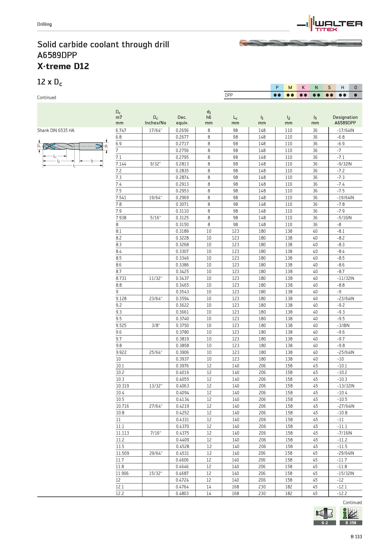Click the 'l1 mm' column header
Viewport: 392px width, 555px height.
262,120
